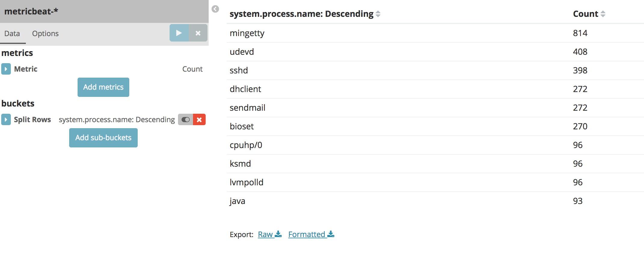Select the Data tab
The width and height of the screenshot is (644, 278).
[x=12, y=33]
